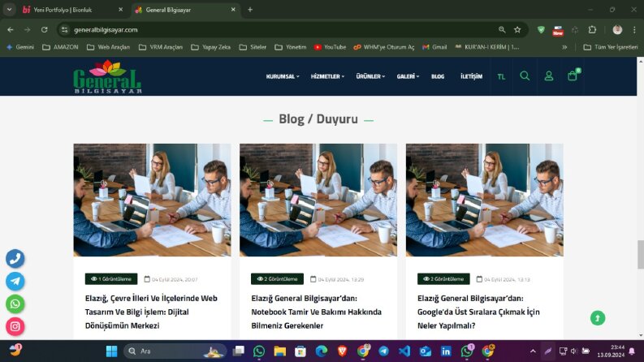
Task: Open File Explorer from the taskbar
Action: [x=280, y=351]
